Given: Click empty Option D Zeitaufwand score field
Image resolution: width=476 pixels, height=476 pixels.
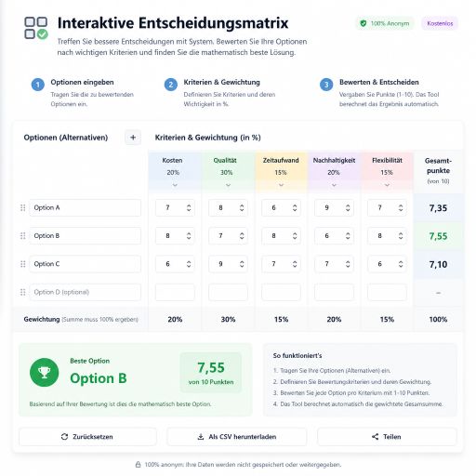Looking at the screenshot, I should (281, 292).
